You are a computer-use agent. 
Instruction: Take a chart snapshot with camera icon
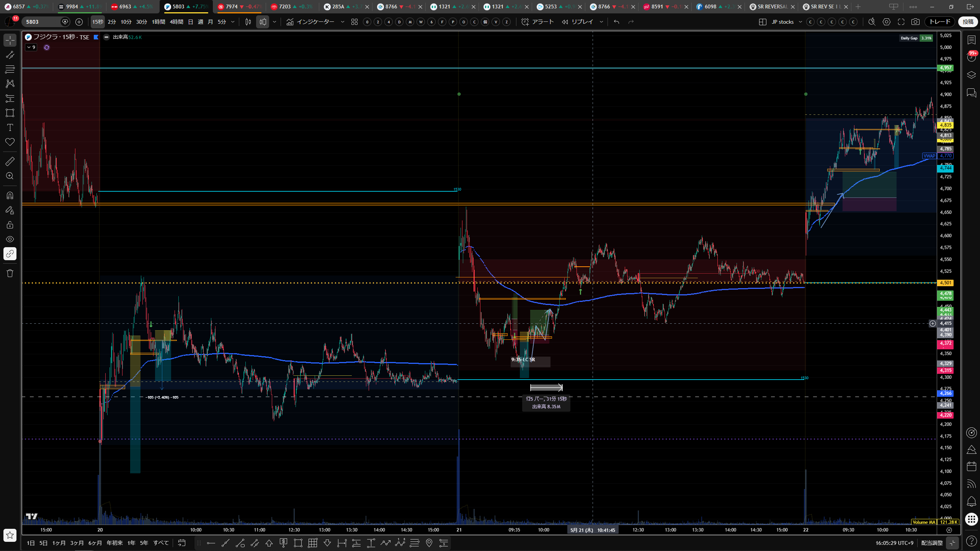(915, 22)
